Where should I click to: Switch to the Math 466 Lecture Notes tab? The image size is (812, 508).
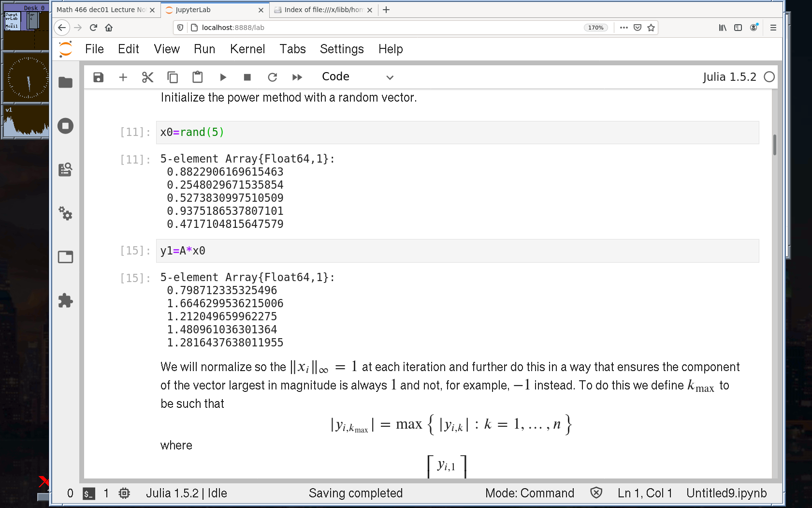click(x=101, y=10)
